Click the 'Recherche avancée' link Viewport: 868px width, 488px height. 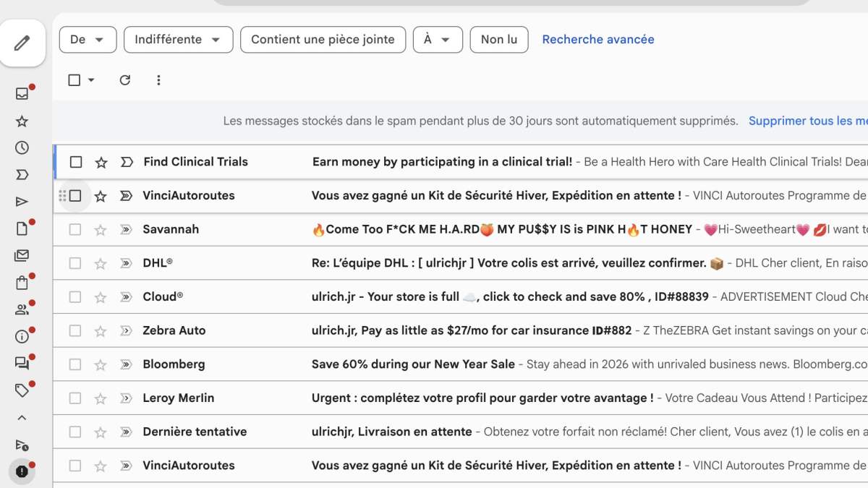[x=597, y=40]
